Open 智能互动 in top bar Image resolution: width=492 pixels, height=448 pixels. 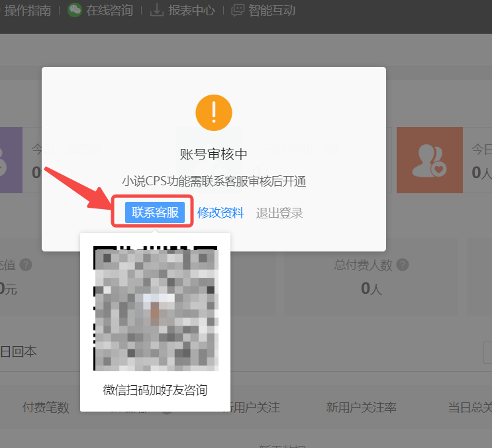271,11
